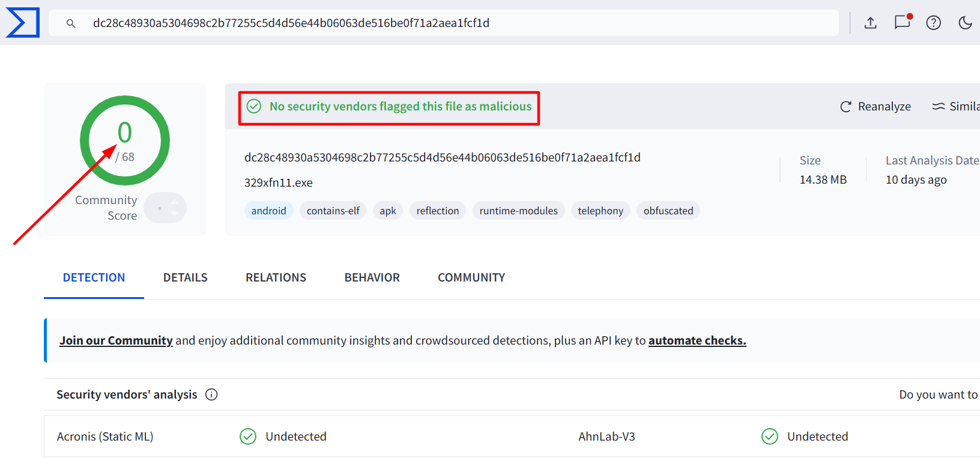Screen dimensions: 980x458
Task: Click the AhnLab-V3 Undetected check icon
Action: tap(770, 436)
